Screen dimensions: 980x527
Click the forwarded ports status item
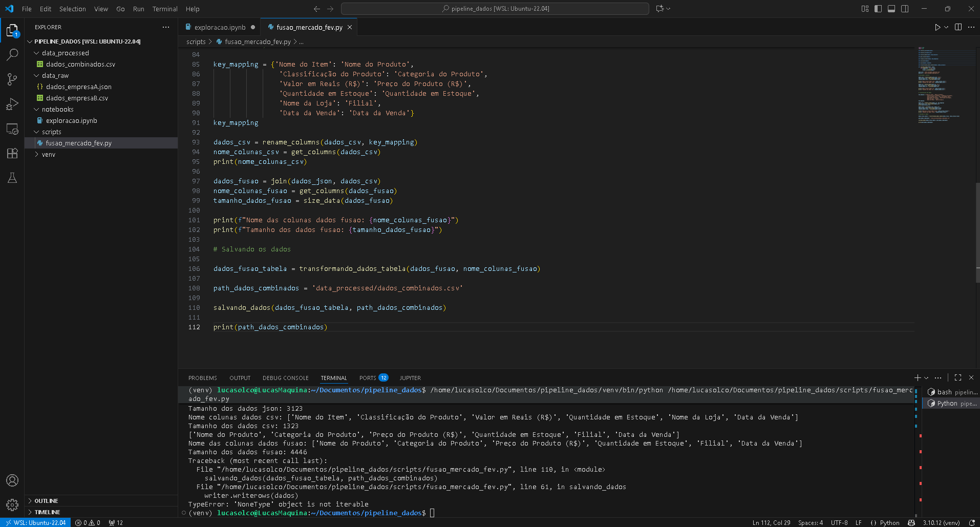[116, 522]
